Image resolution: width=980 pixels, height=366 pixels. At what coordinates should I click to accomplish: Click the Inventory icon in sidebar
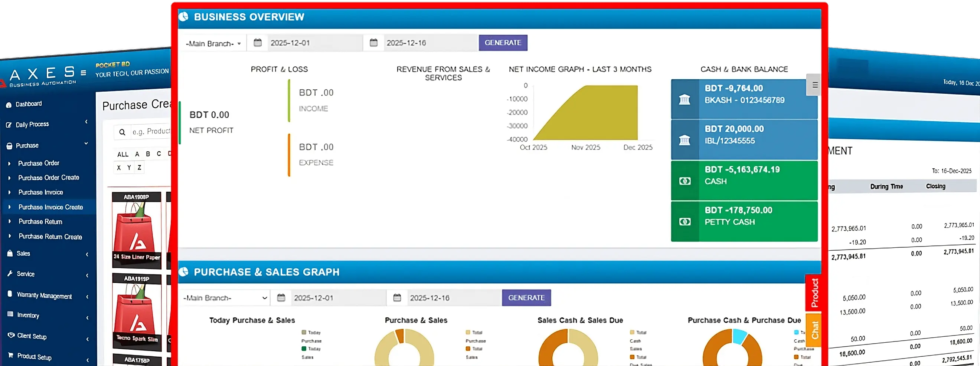click(x=10, y=314)
